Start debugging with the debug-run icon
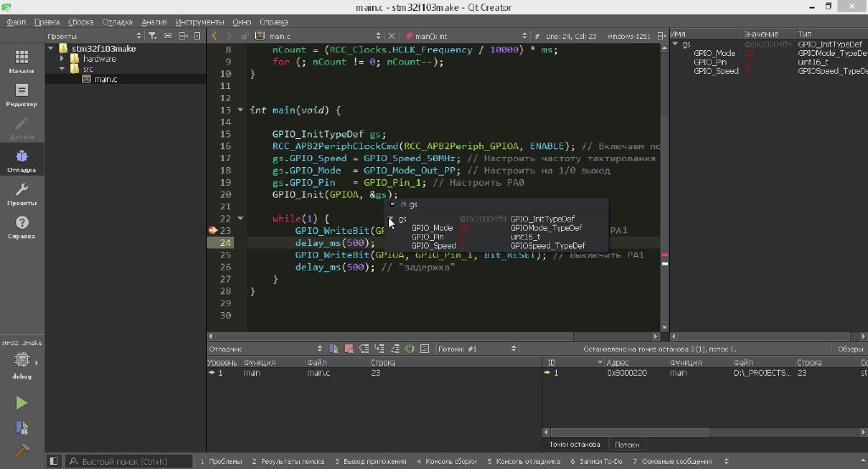Viewport: 868px width, 469px height. pos(22,428)
